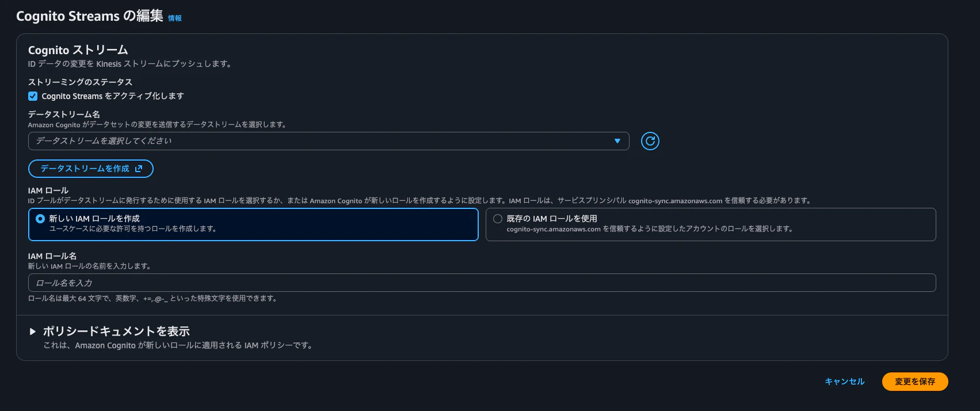The height and width of the screenshot is (411, 980).
Task: Click the Cognito ストリーム section title
Action: 78,50
